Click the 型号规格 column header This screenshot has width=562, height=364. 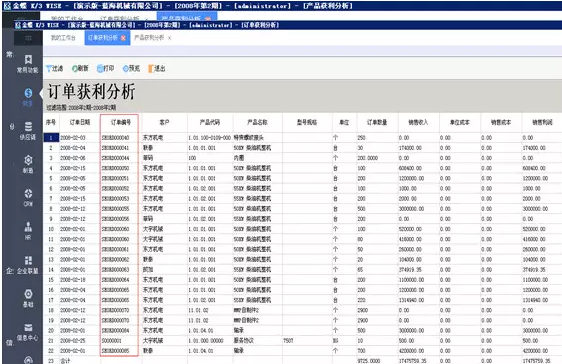(307, 122)
